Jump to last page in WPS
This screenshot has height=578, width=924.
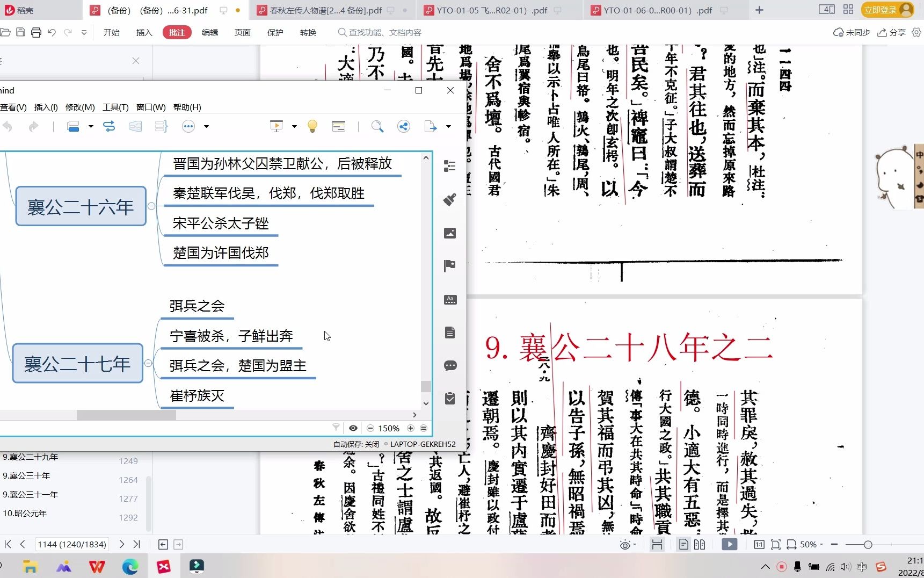click(136, 544)
